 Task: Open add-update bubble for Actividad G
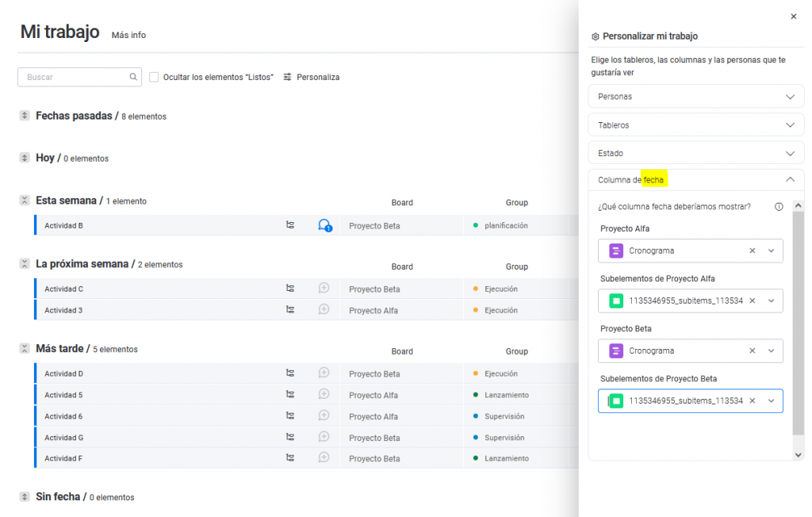(324, 437)
